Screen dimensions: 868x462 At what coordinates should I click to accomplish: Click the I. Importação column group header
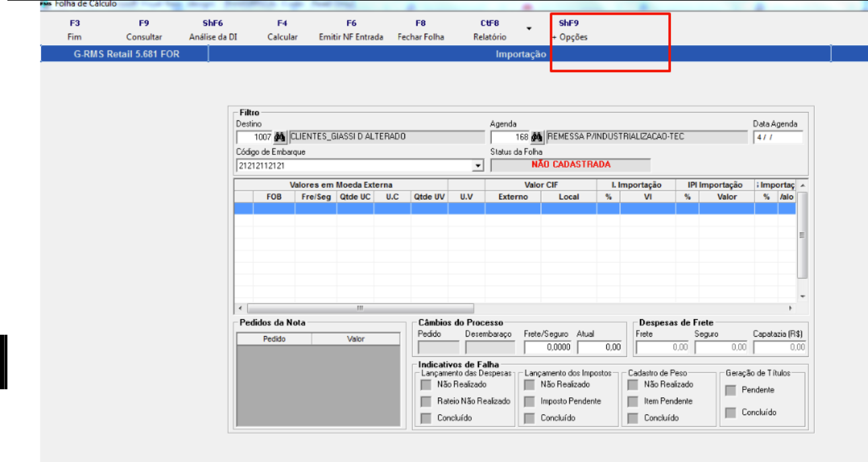(636, 185)
